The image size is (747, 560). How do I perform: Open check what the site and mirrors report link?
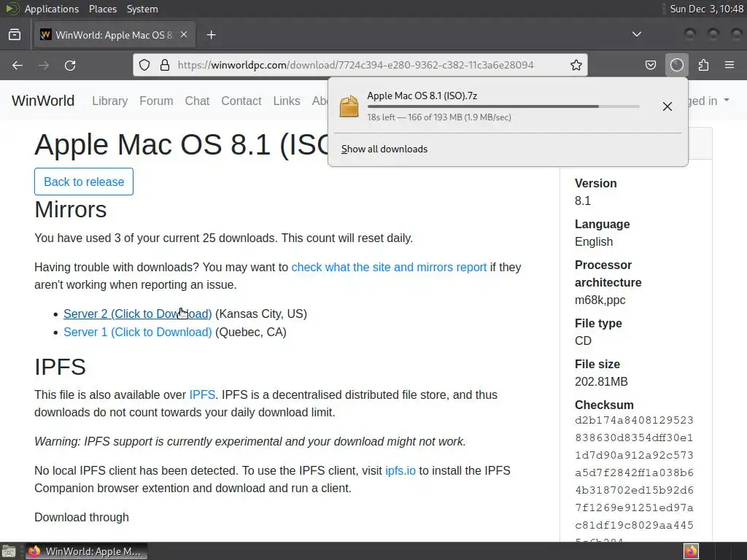point(389,267)
